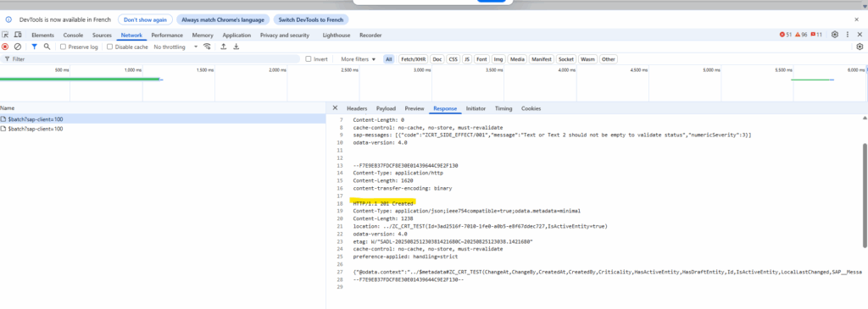Select the inspect element picker icon
Screen dimensions: 868x309
(x=6, y=35)
